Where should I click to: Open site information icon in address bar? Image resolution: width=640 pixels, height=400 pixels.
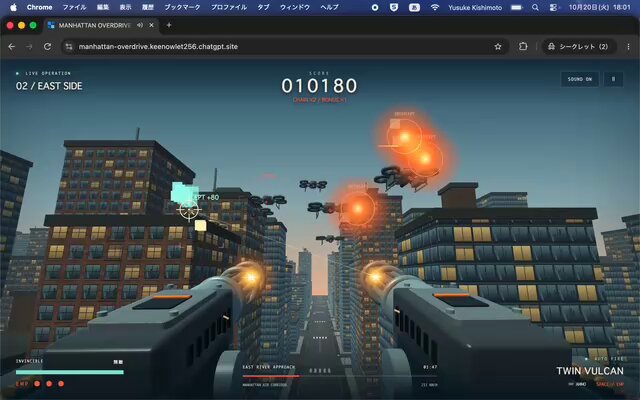(69, 47)
